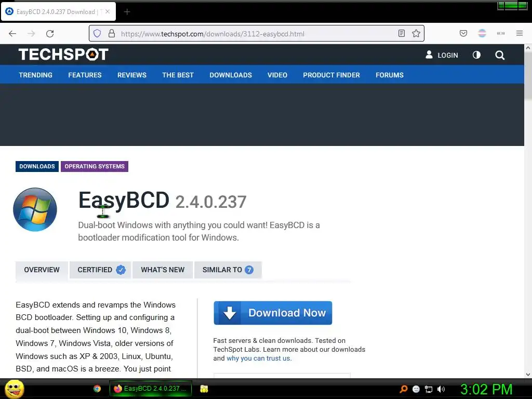Click the address bar URL field
The height and width of the screenshot is (399, 532).
point(258,34)
